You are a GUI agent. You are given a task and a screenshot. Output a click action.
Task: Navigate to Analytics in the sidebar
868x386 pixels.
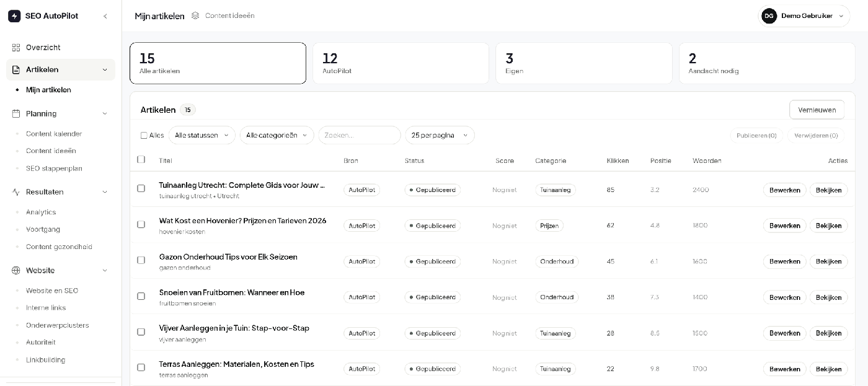41,212
